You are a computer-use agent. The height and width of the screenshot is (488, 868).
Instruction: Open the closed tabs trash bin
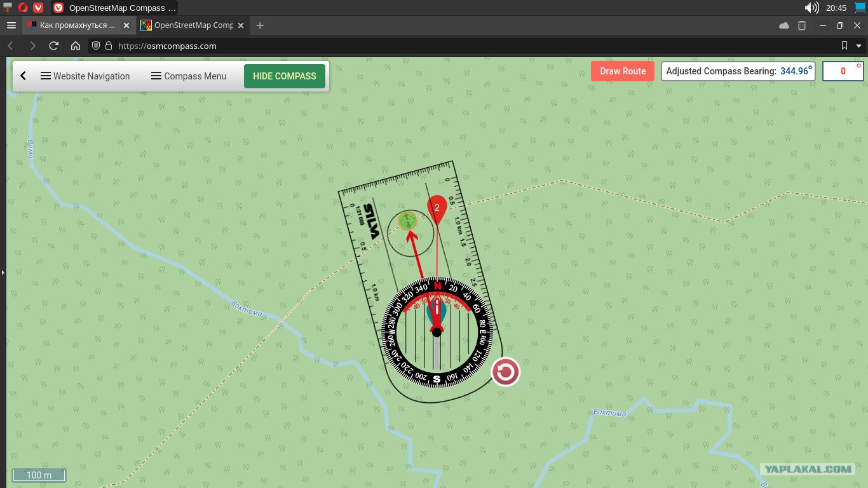point(802,25)
